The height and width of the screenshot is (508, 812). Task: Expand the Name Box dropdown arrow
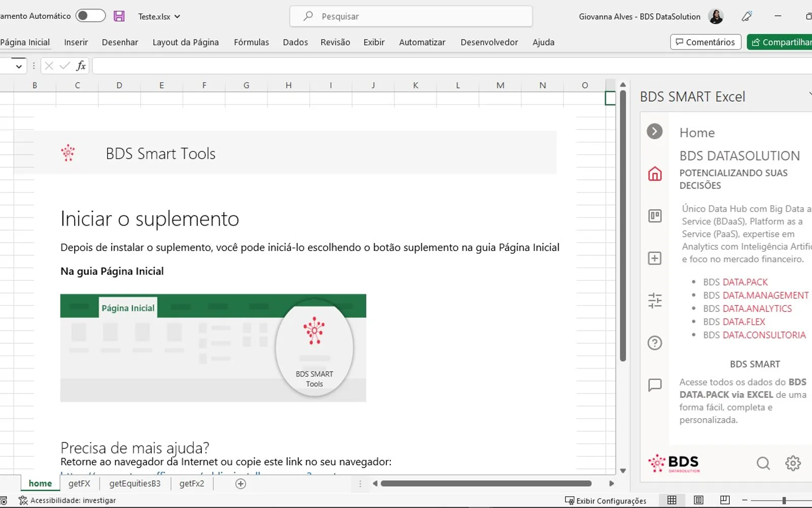pyautogui.click(x=19, y=66)
